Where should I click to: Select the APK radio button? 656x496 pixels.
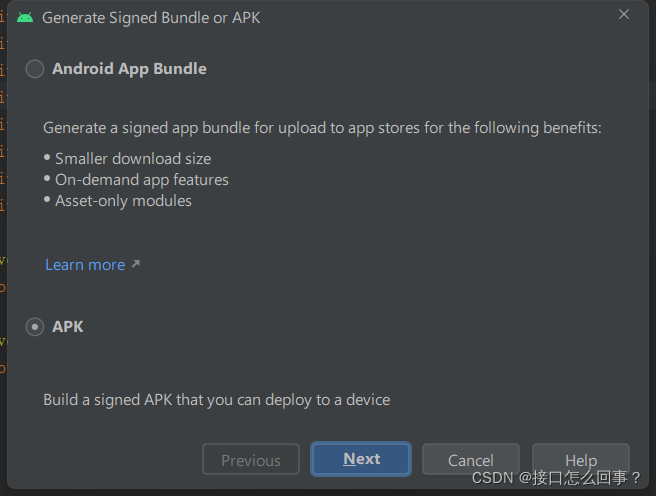click(x=35, y=327)
